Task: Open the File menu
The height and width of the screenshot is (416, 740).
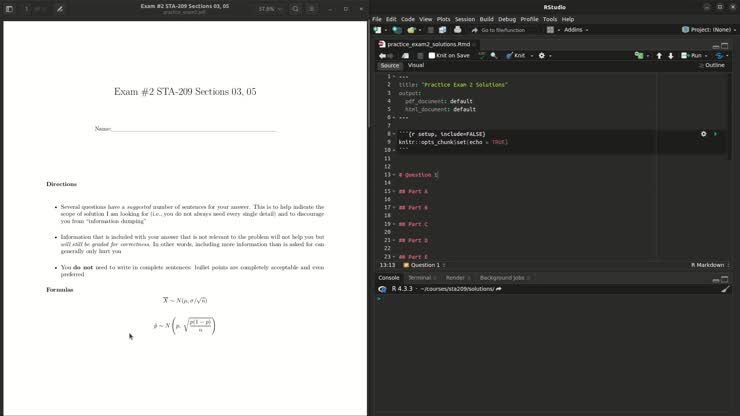Action: coord(377,19)
